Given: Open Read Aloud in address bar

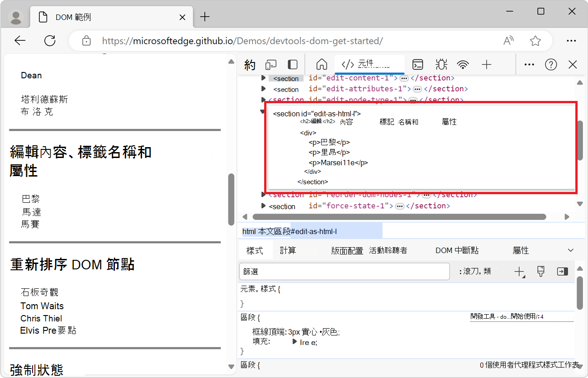Looking at the screenshot, I should [x=509, y=41].
